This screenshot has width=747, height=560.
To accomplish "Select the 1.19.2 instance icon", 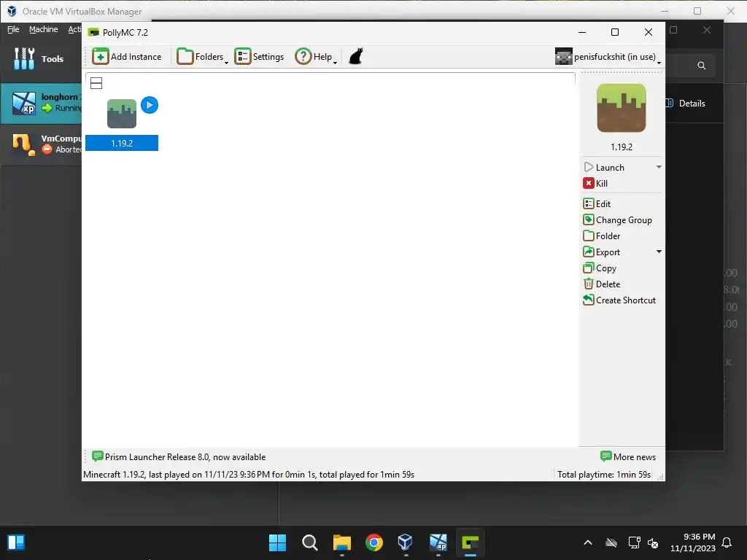I will (122, 114).
